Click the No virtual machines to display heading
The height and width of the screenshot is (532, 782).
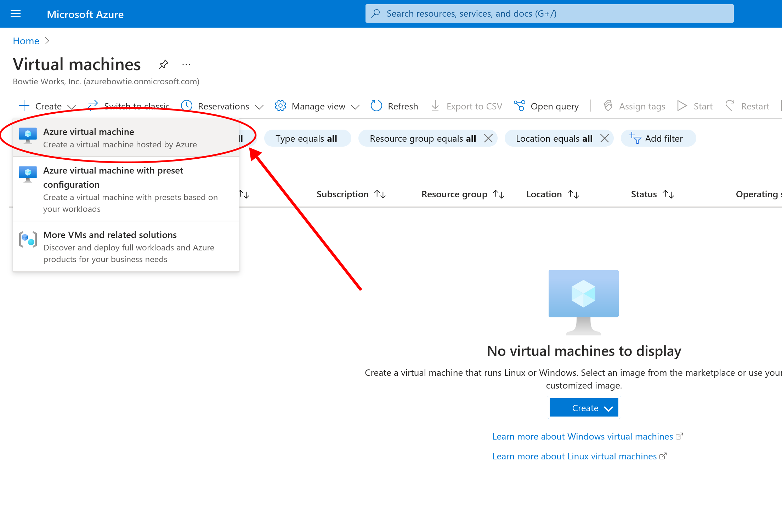pyautogui.click(x=584, y=351)
